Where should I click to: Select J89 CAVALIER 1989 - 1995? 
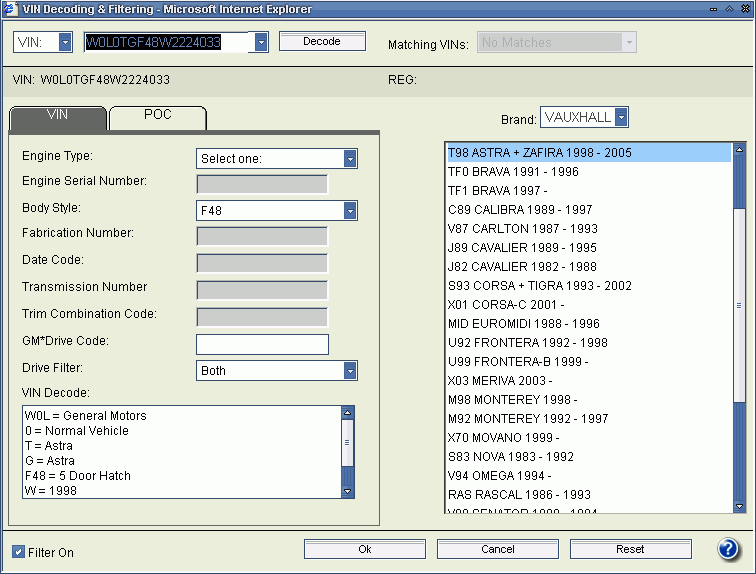coord(589,248)
